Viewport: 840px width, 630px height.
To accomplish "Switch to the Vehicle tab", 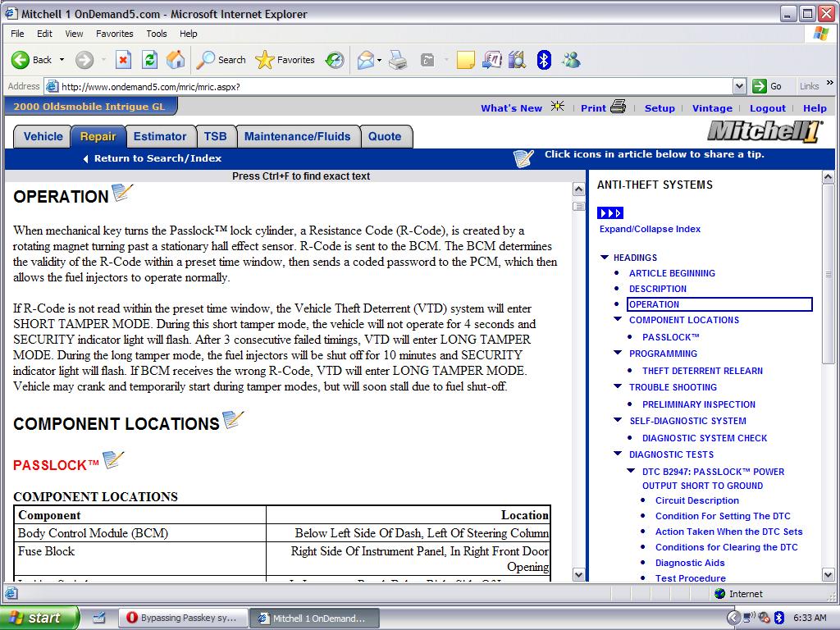I will click(x=43, y=137).
